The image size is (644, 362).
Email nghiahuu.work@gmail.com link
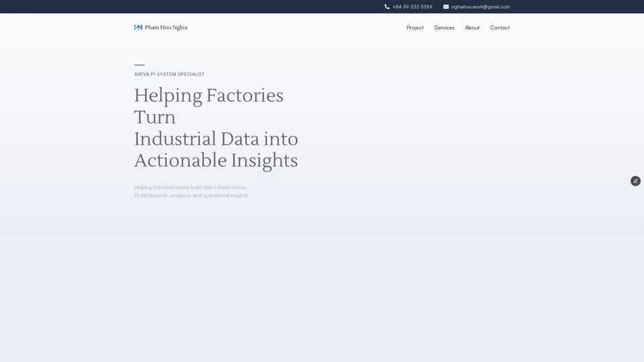click(480, 7)
